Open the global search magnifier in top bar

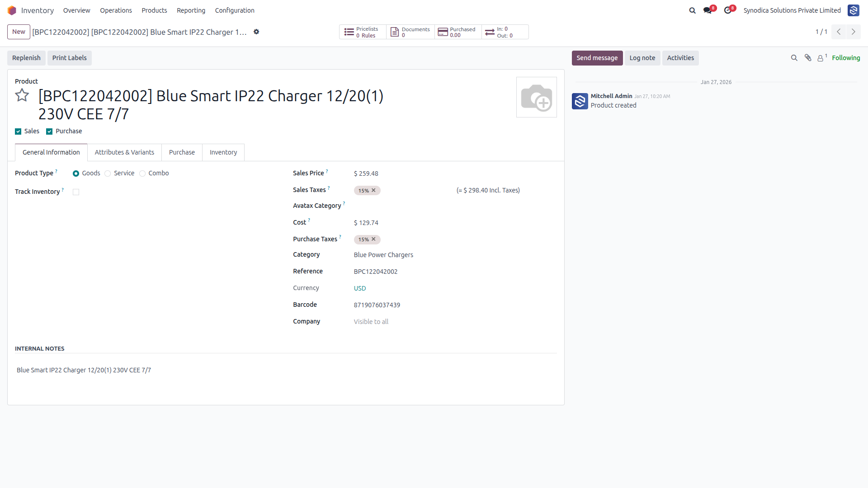[692, 10]
